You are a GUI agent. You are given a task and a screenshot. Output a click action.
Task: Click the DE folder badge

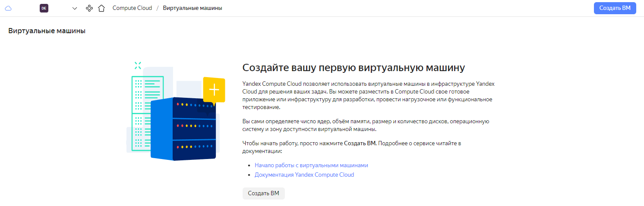(x=44, y=8)
